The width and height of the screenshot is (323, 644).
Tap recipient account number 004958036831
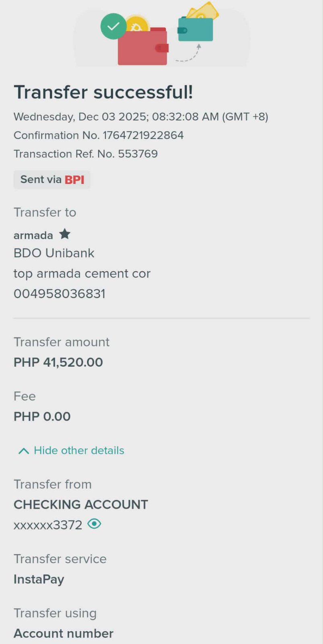point(60,294)
